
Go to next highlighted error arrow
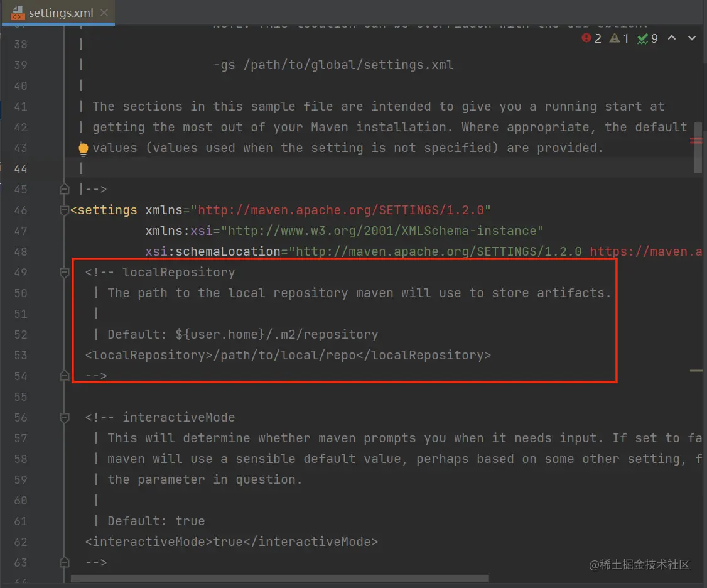tap(692, 38)
